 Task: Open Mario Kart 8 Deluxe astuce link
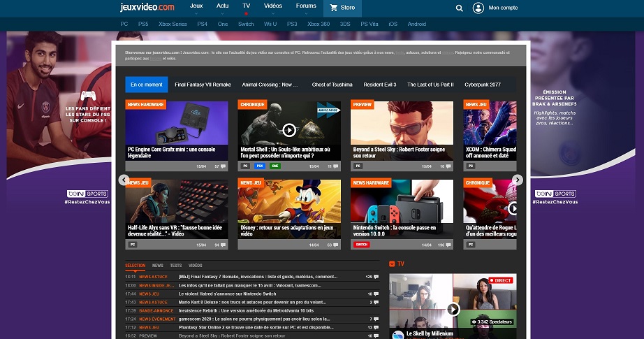pyautogui.click(x=252, y=303)
